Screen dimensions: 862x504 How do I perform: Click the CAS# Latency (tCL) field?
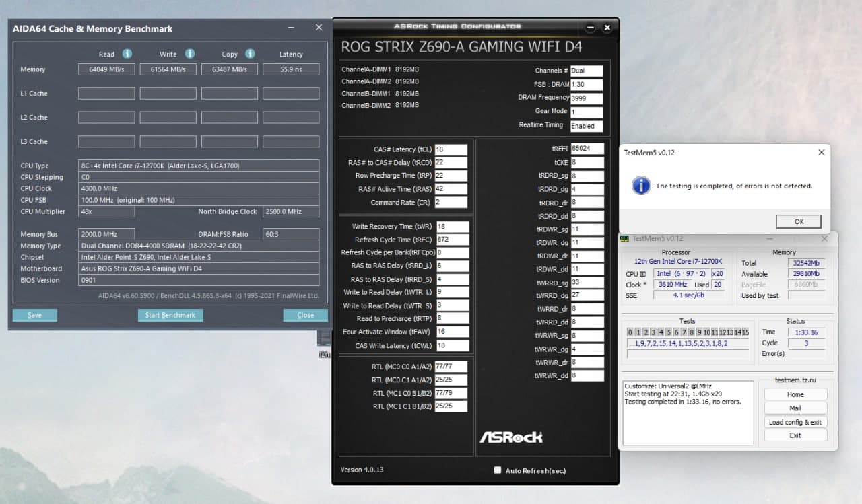coord(451,149)
